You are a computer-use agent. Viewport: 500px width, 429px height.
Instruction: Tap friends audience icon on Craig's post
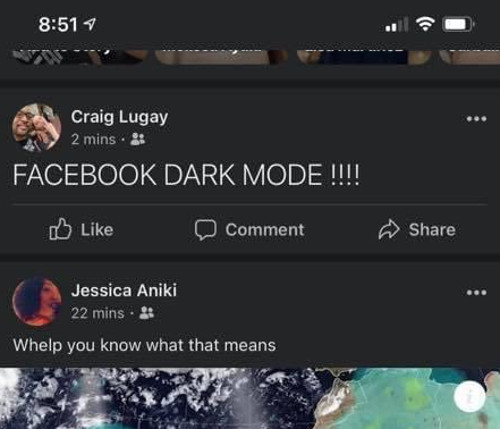(x=138, y=139)
